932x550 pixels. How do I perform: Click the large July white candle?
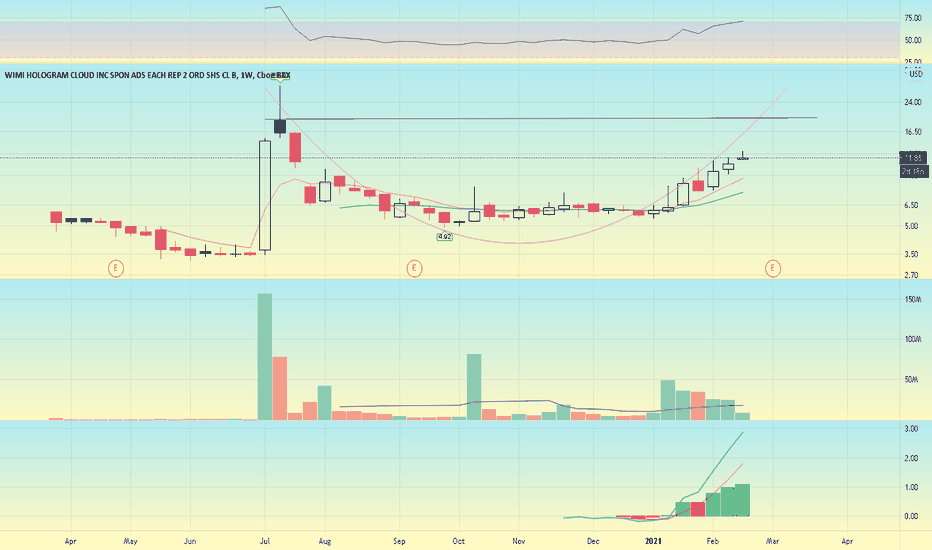tap(265, 196)
